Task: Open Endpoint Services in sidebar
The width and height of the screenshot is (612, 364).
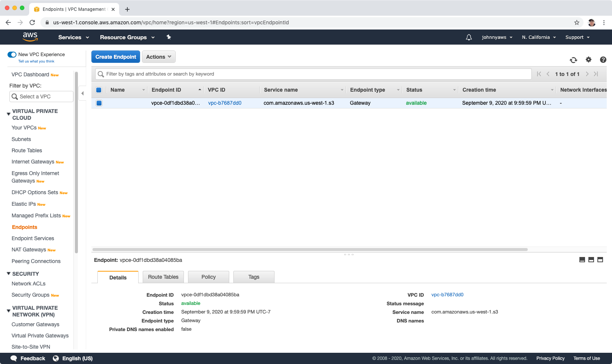Action: pyautogui.click(x=33, y=238)
